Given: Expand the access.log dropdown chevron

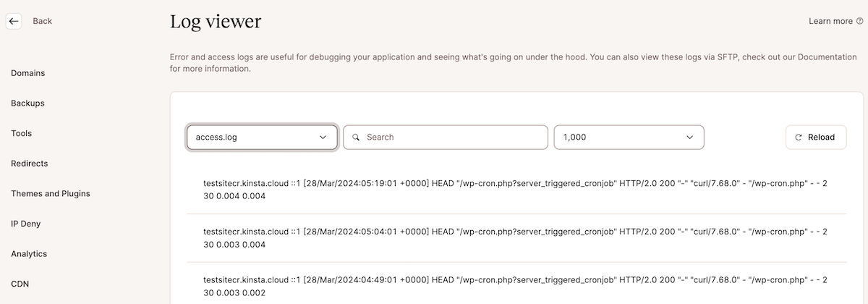Looking at the screenshot, I should pyautogui.click(x=323, y=137).
